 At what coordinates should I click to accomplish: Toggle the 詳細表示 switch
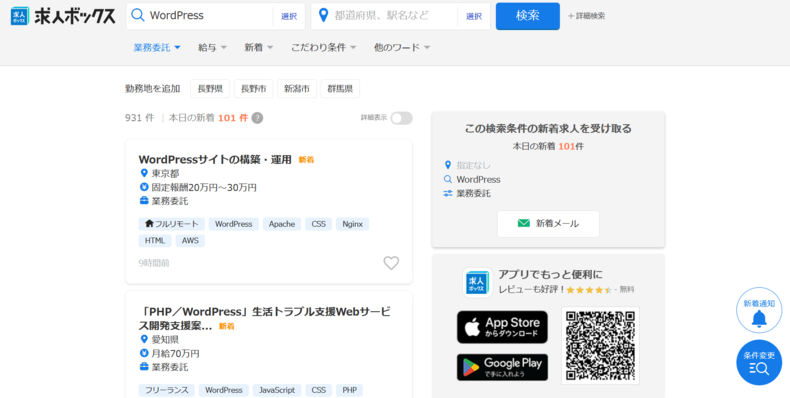pyautogui.click(x=402, y=118)
